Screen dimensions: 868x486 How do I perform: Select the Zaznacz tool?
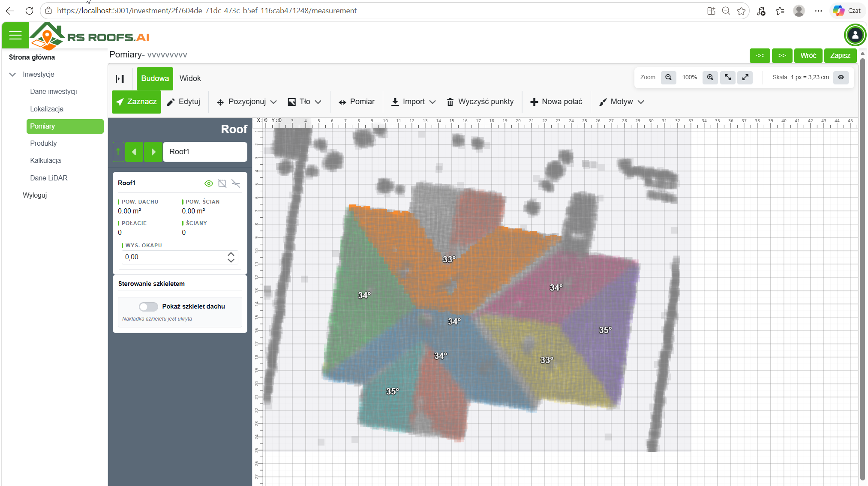[x=136, y=102]
